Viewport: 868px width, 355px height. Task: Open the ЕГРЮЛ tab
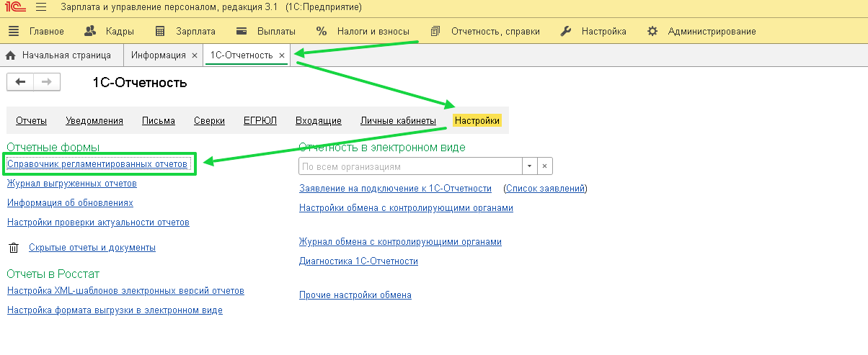click(x=260, y=121)
